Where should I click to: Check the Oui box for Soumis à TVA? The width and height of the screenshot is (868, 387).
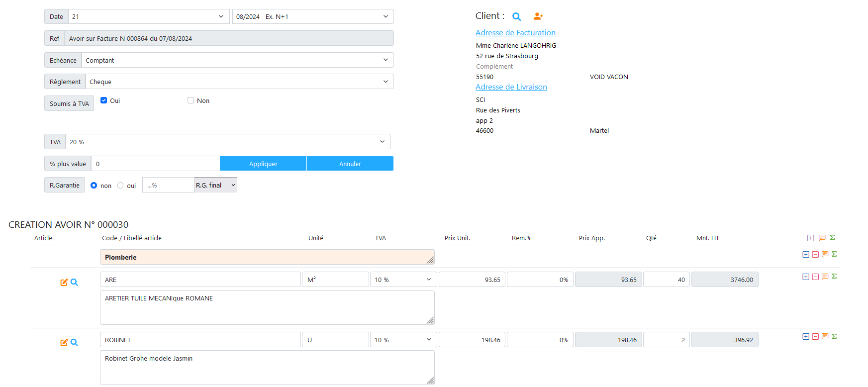(103, 100)
